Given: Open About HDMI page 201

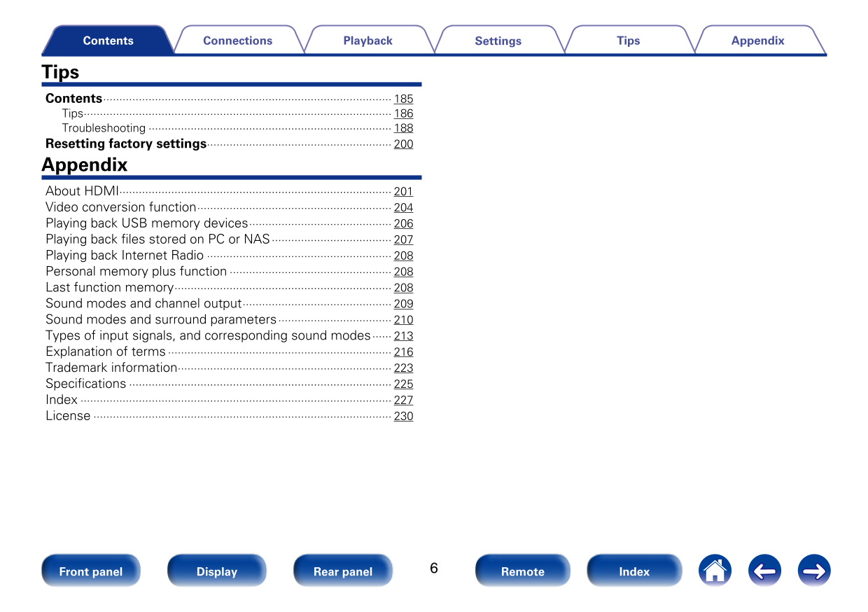Looking at the screenshot, I should [403, 192].
